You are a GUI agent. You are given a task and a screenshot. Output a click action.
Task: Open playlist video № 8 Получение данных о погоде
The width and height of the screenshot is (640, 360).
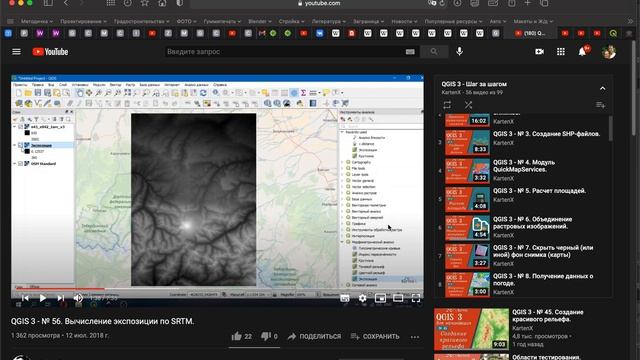(x=522, y=284)
